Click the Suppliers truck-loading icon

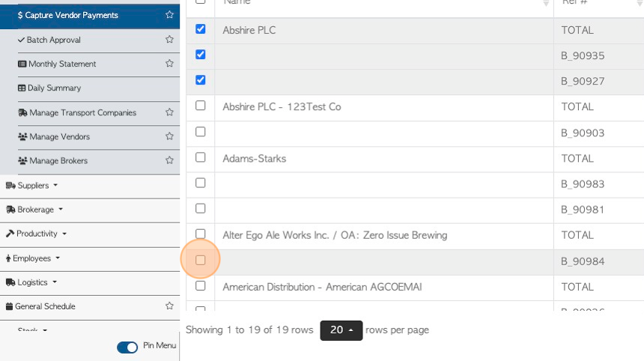(10, 186)
